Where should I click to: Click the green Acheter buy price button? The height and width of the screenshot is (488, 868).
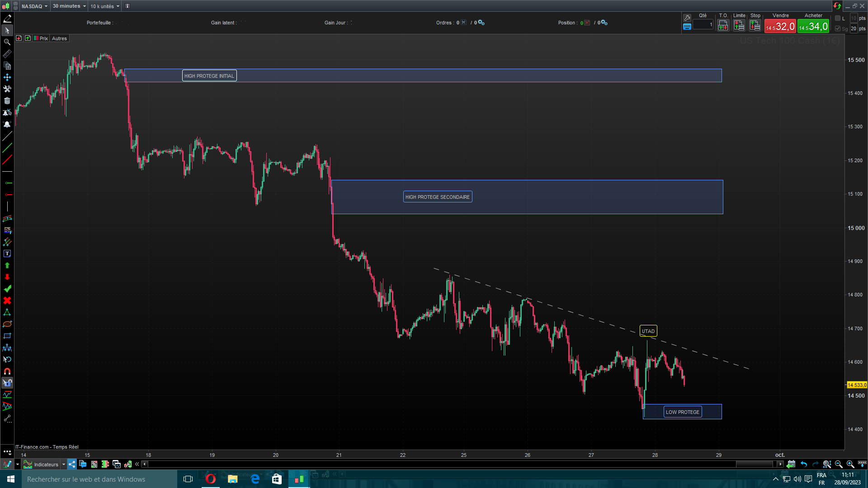click(x=813, y=27)
